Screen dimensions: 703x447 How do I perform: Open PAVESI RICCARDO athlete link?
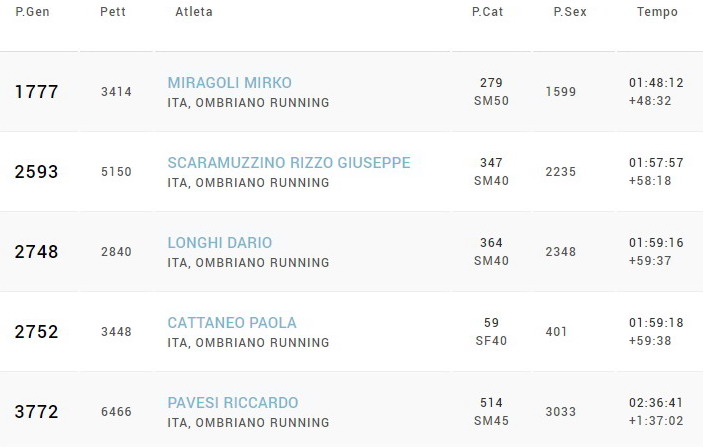coord(233,402)
